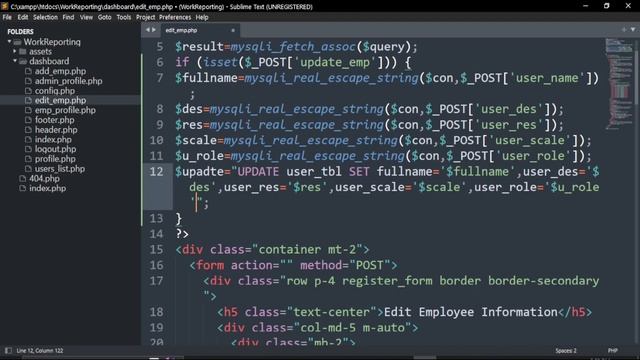The height and width of the screenshot is (360, 640).
Task: Open config.php in sidebar
Action: click(55, 91)
